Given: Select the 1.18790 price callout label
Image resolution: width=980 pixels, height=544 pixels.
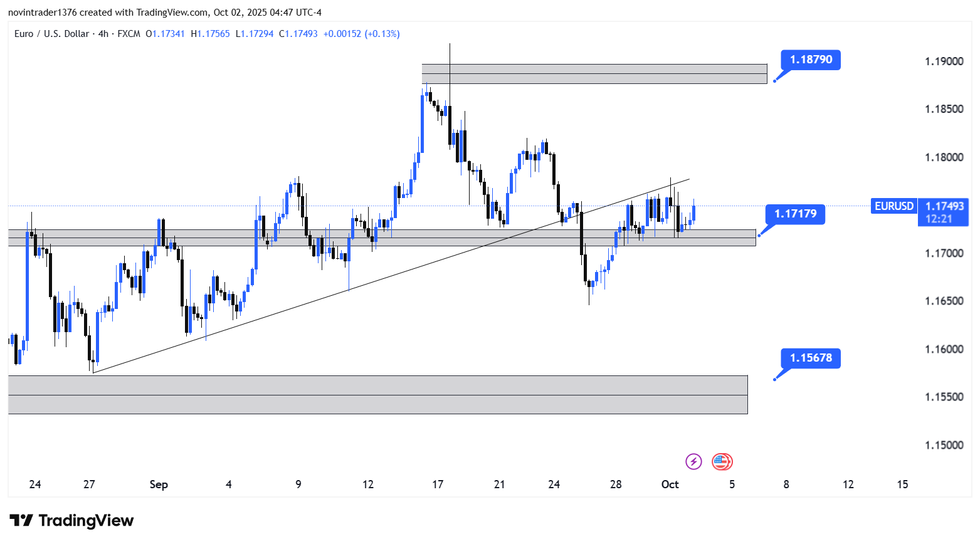Looking at the screenshot, I should 811,60.
